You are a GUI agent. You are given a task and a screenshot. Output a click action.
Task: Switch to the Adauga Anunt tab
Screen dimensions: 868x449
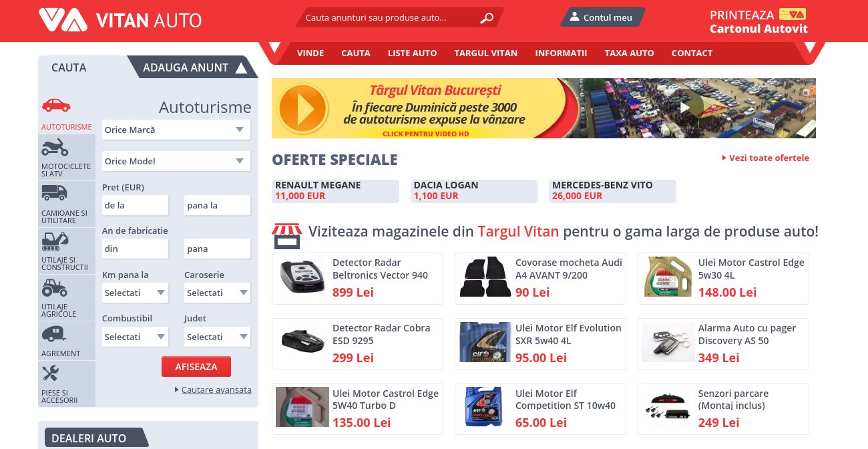(193, 67)
